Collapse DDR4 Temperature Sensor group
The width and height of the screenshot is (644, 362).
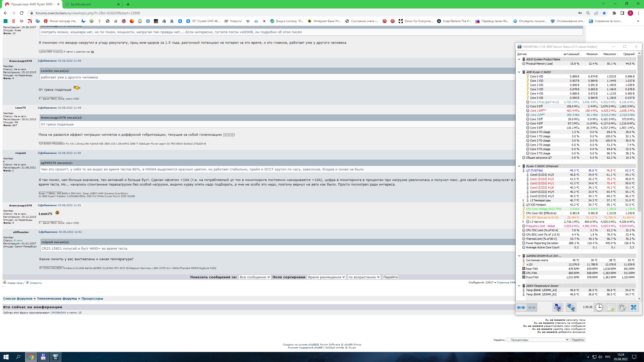coord(519,286)
